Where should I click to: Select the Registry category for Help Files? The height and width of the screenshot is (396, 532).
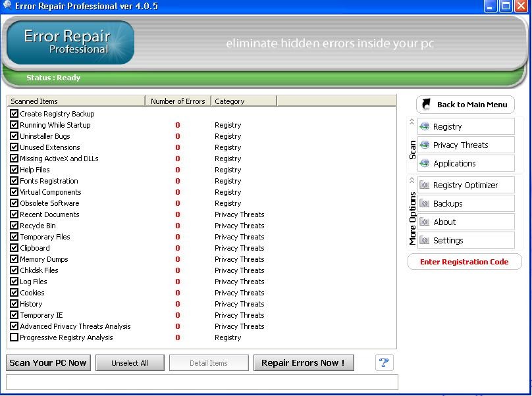click(x=228, y=170)
